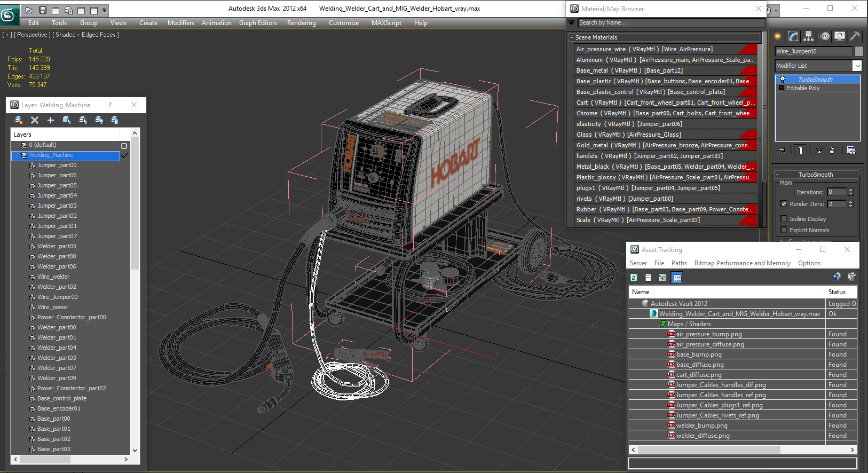Click Highlight Selected Objects' Layers icon
The image size is (868, 473).
pos(83,120)
